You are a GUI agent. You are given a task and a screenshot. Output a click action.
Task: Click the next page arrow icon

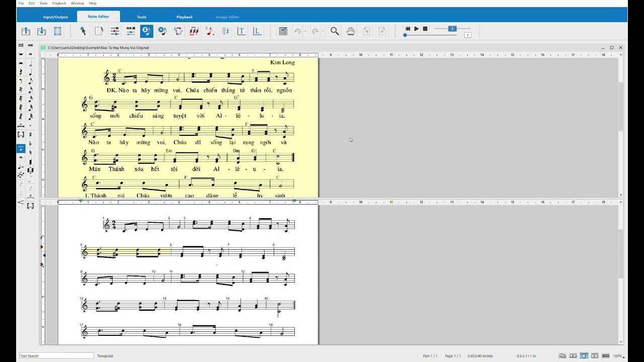382,31
